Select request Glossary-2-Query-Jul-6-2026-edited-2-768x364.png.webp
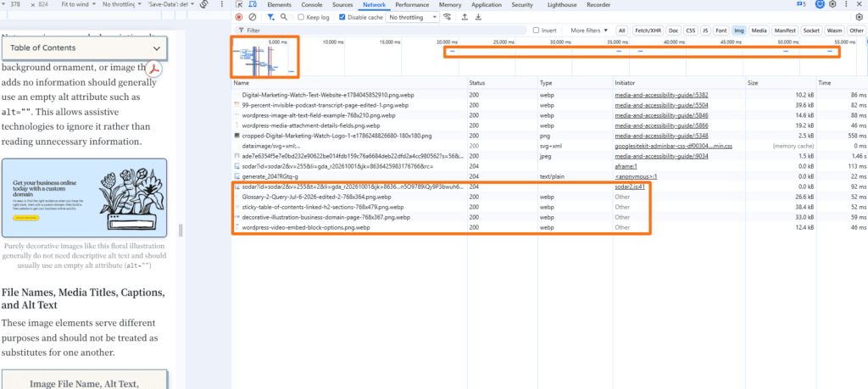The image size is (868, 389). pyautogui.click(x=317, y=197)
